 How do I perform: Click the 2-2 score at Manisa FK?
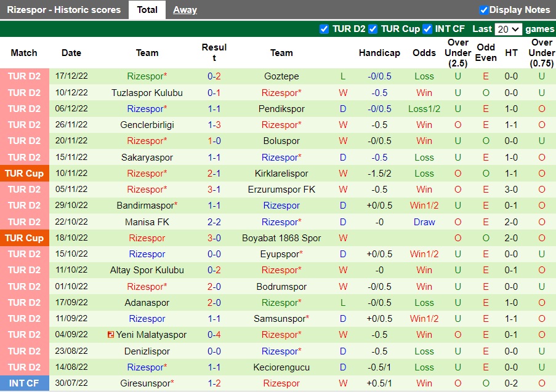[x=214, y=222]
